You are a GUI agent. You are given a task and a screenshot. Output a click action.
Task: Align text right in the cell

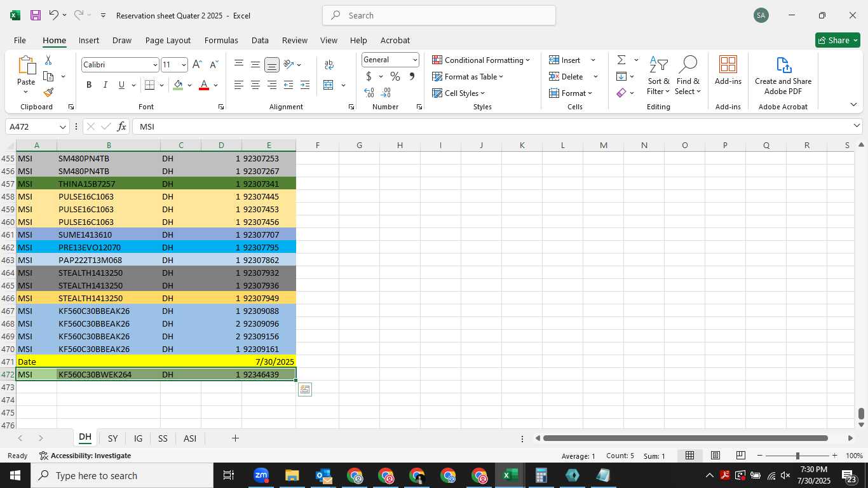271,85
